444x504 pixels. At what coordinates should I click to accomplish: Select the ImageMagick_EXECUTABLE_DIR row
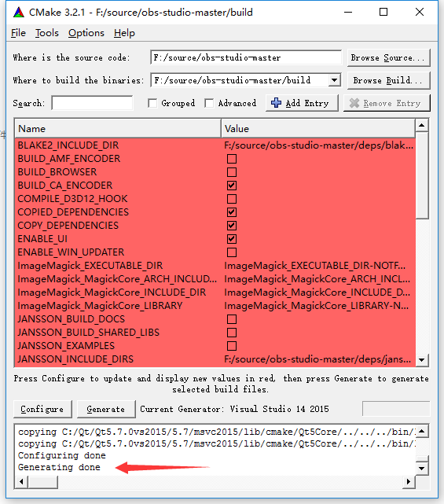(215, 266)
